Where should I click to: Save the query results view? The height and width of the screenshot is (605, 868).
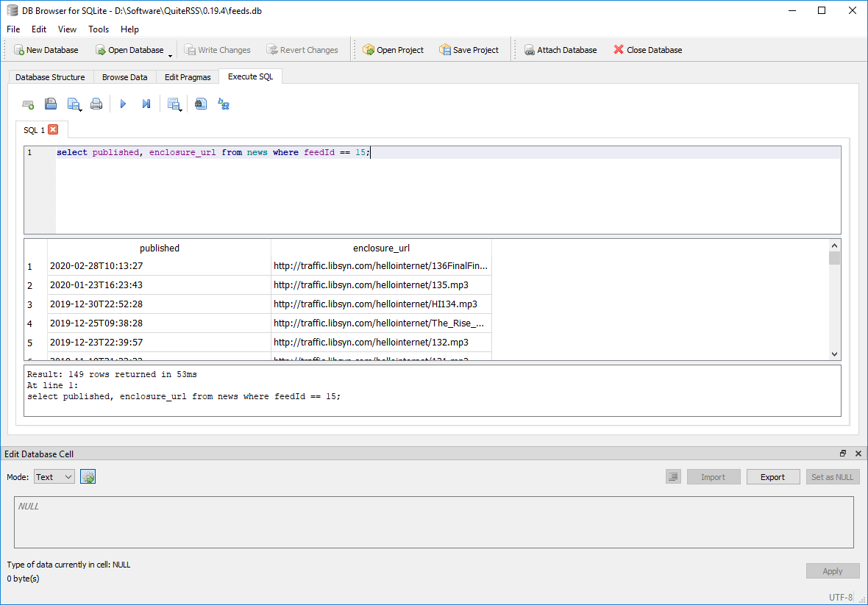pyautogui.click(x=174, y=104)
